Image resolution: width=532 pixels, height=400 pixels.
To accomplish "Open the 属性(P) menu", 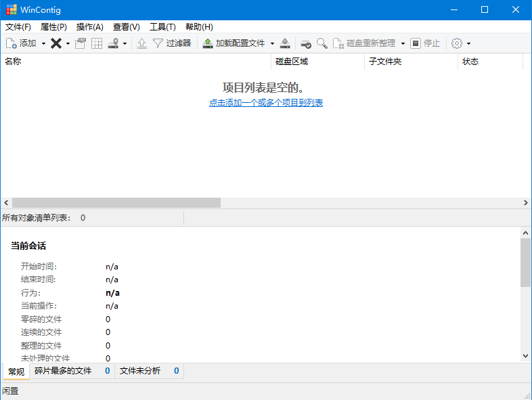I will [x=53, y=27].
